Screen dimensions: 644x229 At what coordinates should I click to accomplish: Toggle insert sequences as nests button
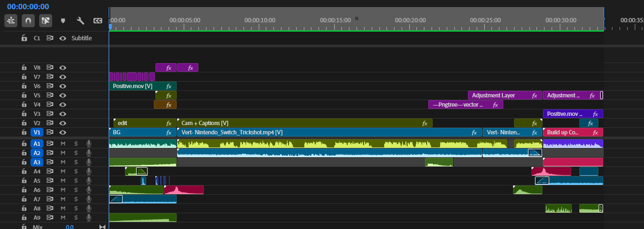(x=11, y=20)
